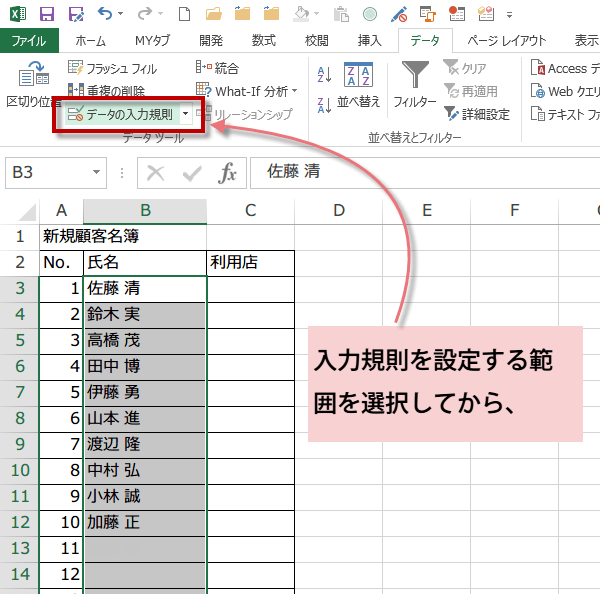Click 重複の削除 remove duplicates button
Screen dimensions: 600x594
(x=107, y=90)
